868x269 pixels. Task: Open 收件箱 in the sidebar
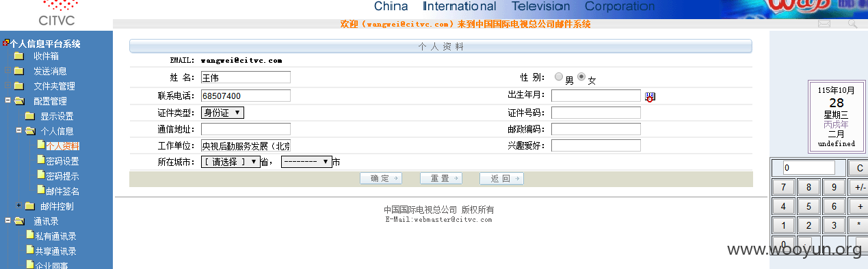click(46, 56)
